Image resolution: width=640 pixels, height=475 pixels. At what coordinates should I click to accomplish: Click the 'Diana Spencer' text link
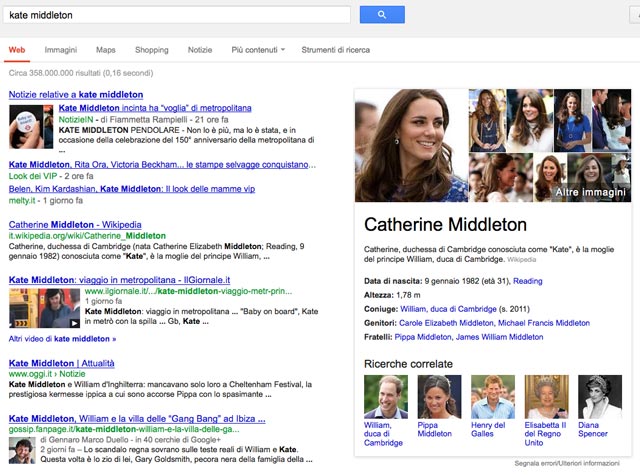(x=593, y=429)
